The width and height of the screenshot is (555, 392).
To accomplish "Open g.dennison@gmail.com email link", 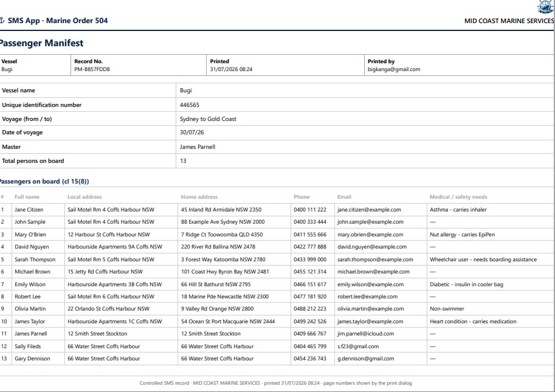I will tap(365, 359).
